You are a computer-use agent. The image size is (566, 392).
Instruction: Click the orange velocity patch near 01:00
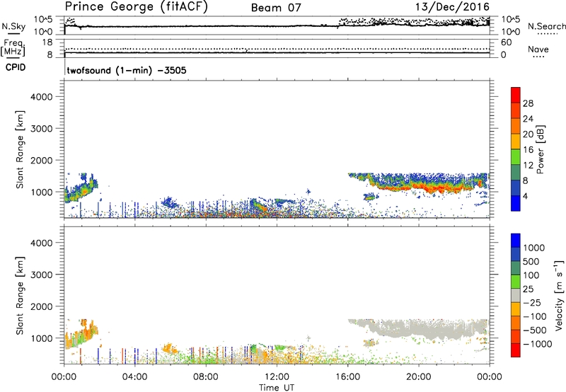coord(86,333)
